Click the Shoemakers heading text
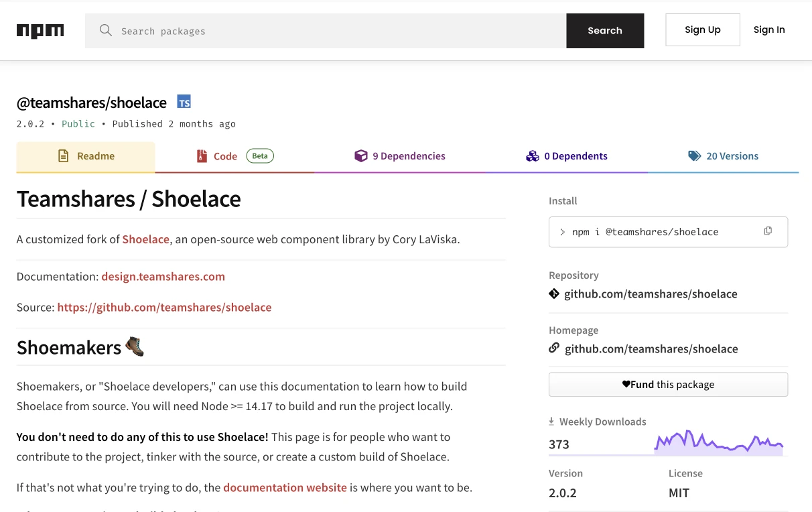Screen dimensions: 812x512 tap(69, 348)
